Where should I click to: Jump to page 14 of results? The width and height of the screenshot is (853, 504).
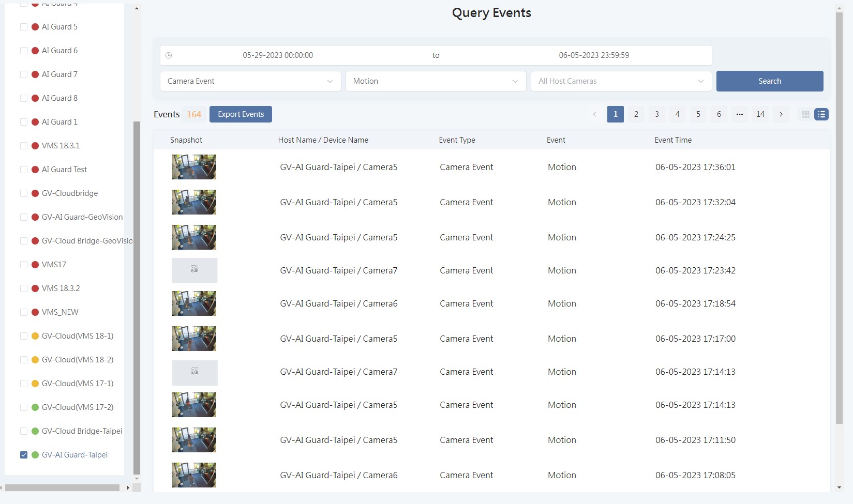pyautogui.click(x=760, y=114)
